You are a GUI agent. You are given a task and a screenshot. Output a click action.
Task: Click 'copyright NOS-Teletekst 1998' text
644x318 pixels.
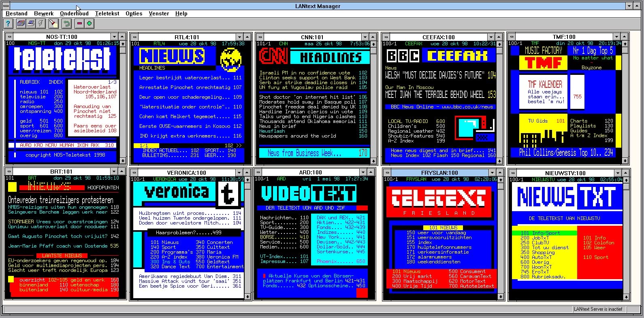pyautogui.click(x=65, y=155)
